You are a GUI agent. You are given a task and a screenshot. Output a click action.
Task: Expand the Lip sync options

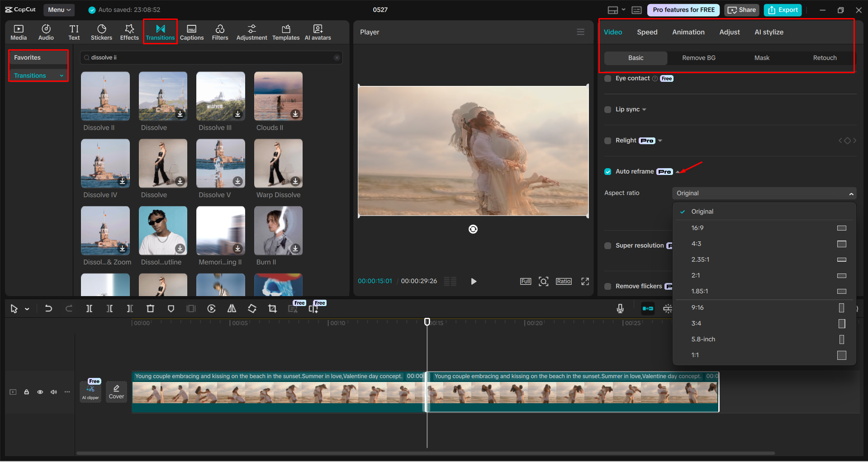point(645,109)
